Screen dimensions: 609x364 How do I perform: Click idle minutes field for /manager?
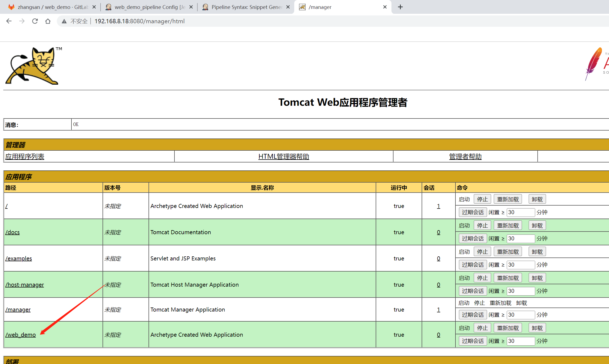coord(521,315)
